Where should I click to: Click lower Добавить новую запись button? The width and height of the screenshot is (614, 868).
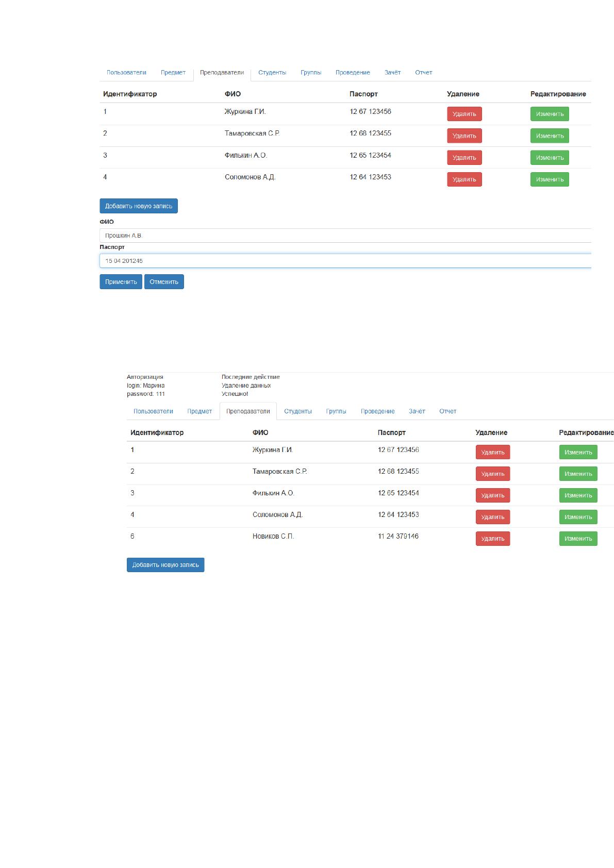165,565
